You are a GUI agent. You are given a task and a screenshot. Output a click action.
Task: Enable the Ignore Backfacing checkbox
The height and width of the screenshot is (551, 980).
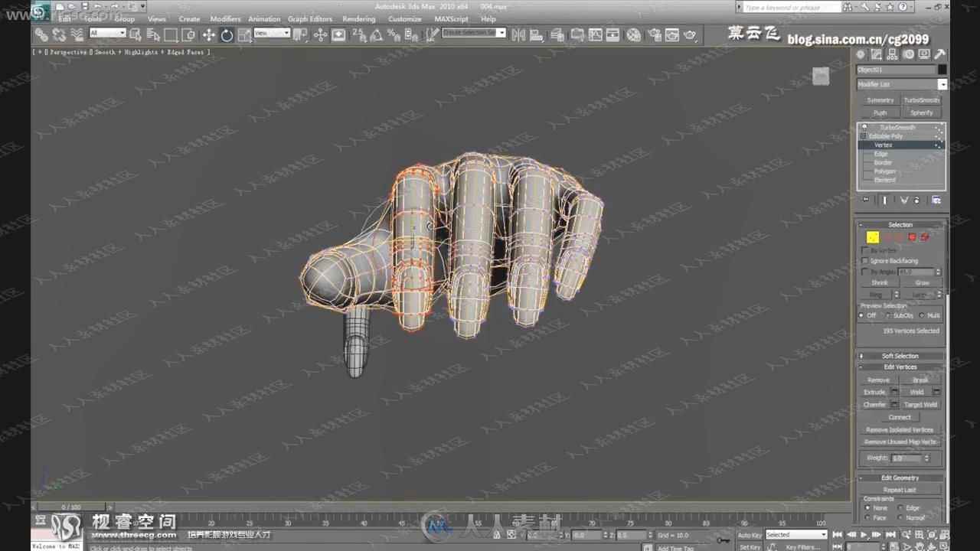tap(865, 261)
